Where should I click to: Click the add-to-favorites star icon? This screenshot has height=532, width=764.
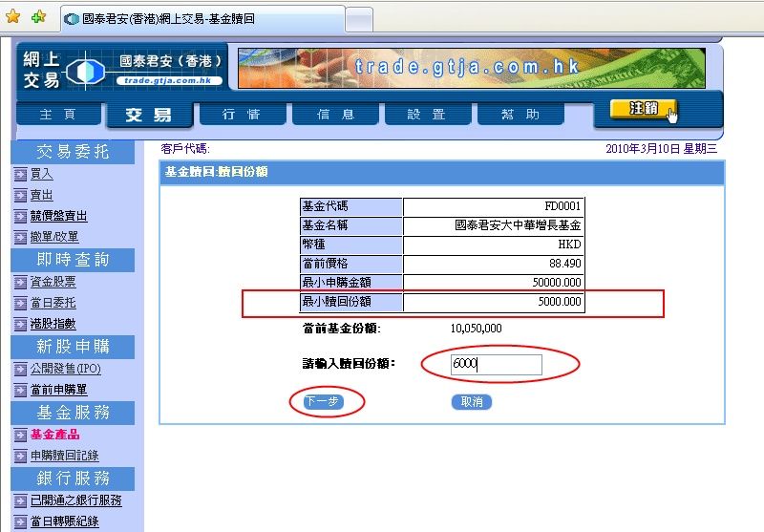coord(38,17)
